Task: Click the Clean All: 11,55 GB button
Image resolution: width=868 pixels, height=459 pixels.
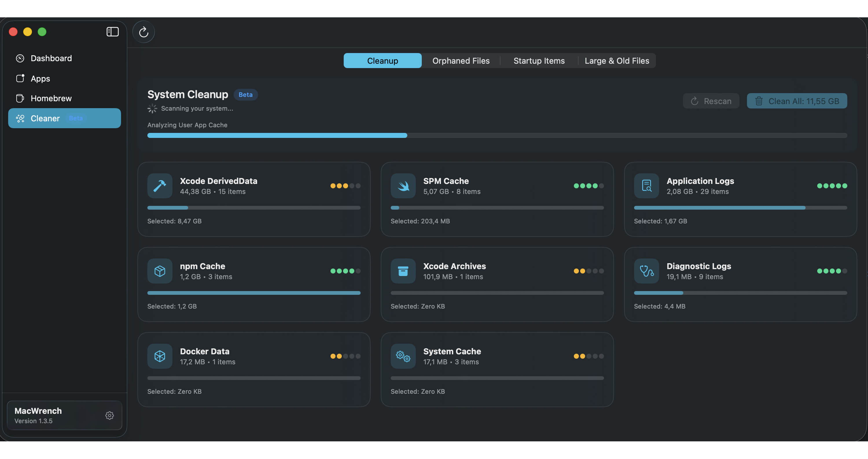Action: tap(797, 101)
